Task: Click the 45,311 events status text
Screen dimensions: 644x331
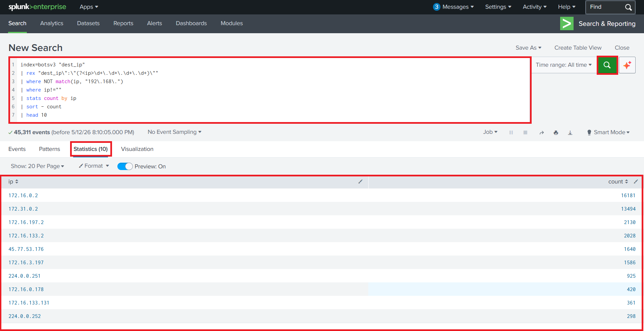Action: click(x=32, y=132)
